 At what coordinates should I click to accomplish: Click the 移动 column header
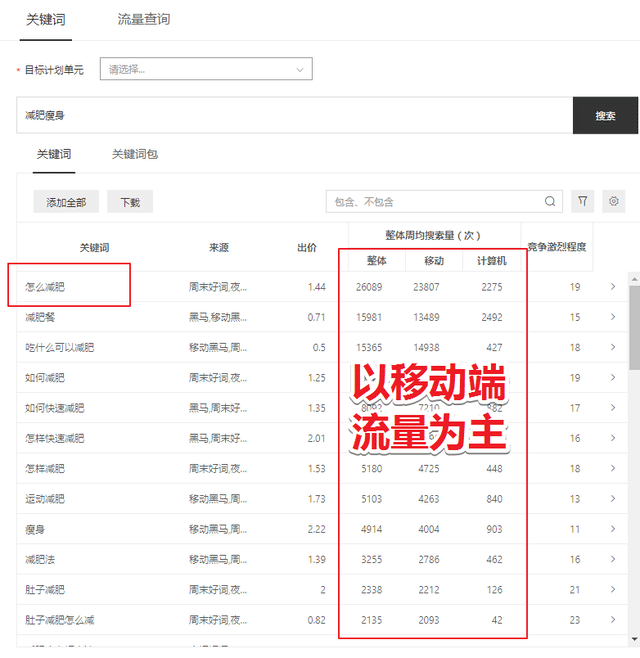click(434, 261)
